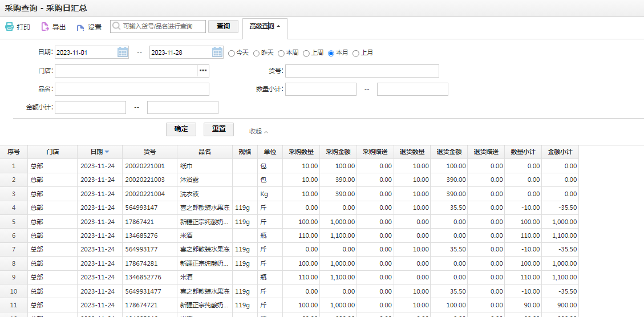Click item number 564993177 in row 7
This screenshot has height=317, width=644.
click(x=141, y=249)
